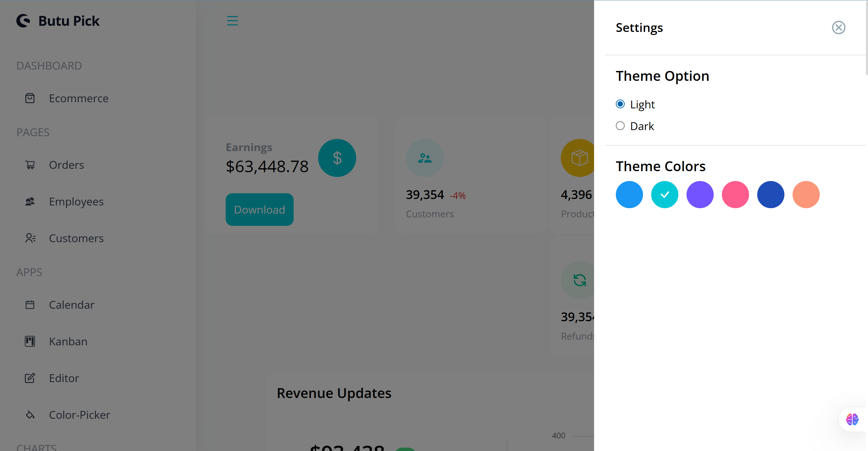Viewport: 868px width, 451px height.
Task: Click the hamburger menu icon
Action: [232, 21]
